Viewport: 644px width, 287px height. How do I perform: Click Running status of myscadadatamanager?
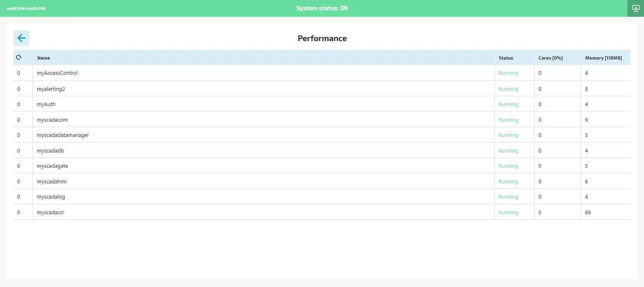point(508,135)
